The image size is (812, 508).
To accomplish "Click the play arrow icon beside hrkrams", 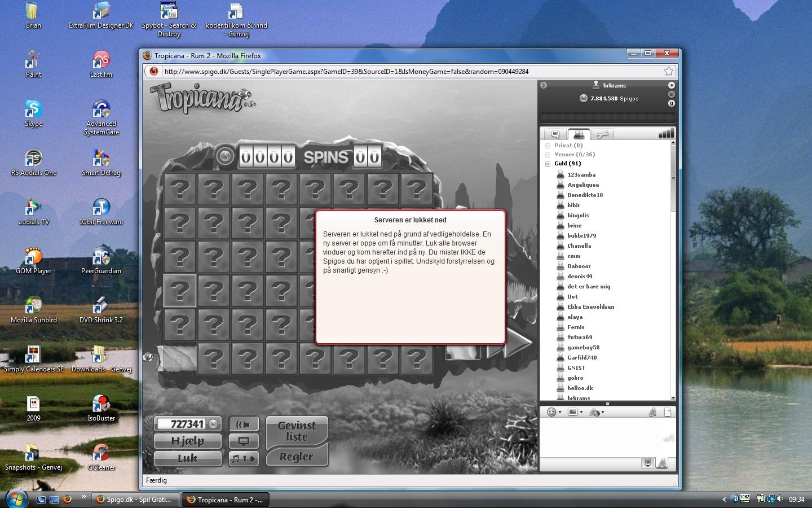I will 671,85.
